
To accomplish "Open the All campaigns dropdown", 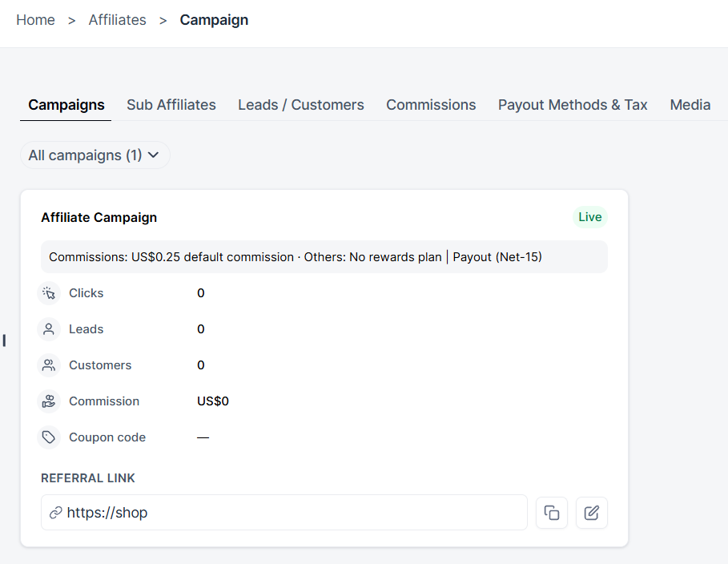I will pyautogui.click(x=95, y=155).
